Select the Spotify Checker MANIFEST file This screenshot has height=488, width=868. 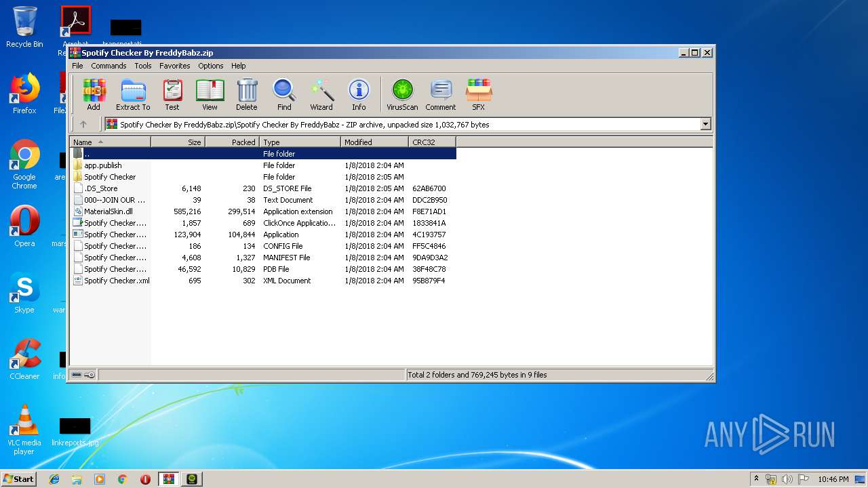[x=263, y=258]
